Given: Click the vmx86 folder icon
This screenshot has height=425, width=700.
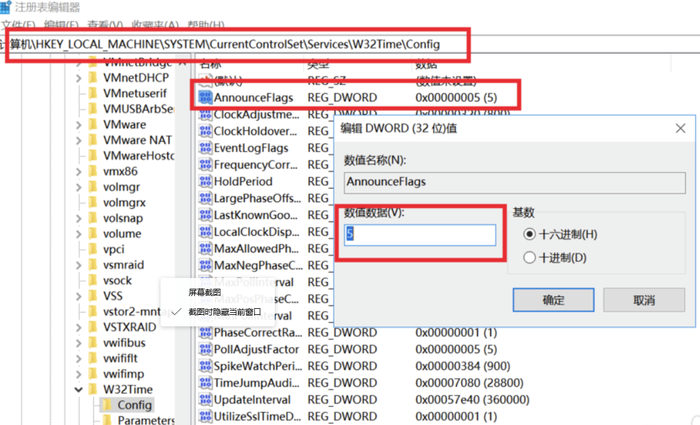Looking at the screenshot, I should coord(93,171).
